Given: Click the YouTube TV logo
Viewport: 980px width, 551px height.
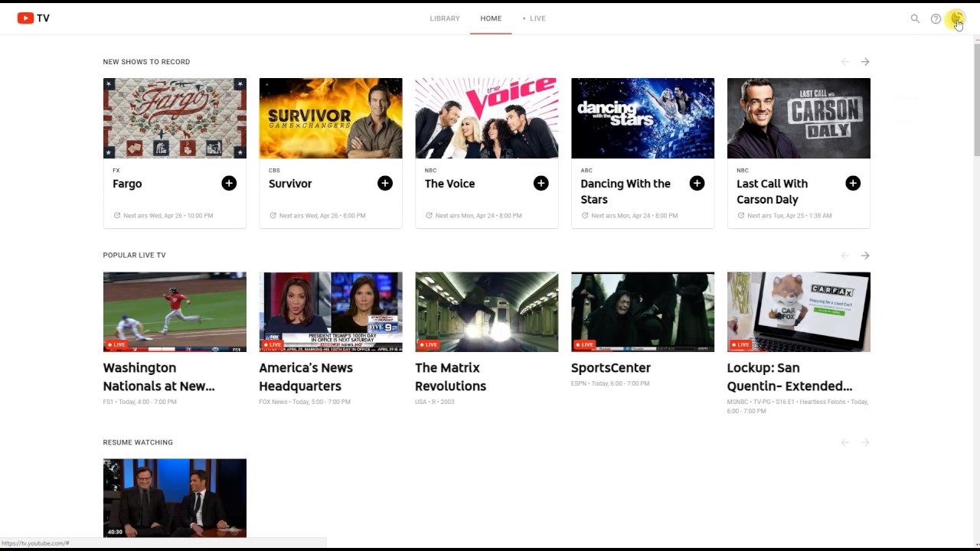Looking at the screenshot, I should pos(34,18).
